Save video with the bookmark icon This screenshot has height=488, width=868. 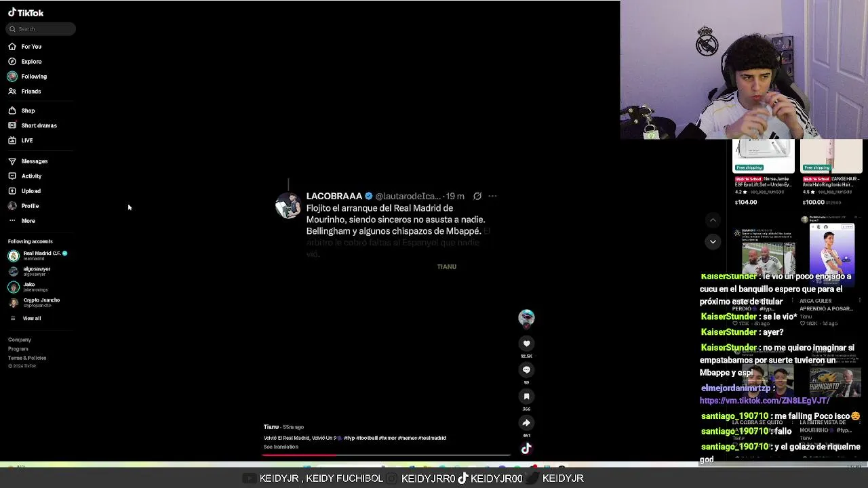(x=526, y=396)
